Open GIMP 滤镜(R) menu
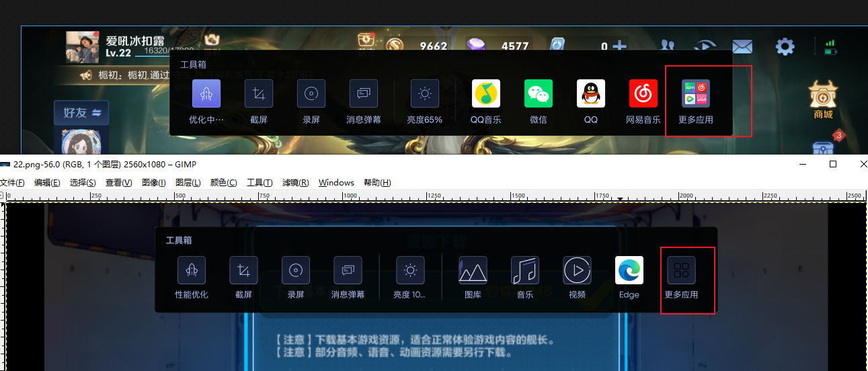868x371 pixels. pyautogui.click(x=296, y=183)
